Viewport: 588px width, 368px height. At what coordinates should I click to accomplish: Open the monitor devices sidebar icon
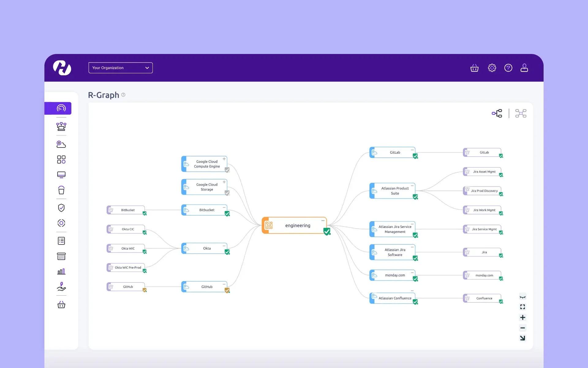pos(61,175)
